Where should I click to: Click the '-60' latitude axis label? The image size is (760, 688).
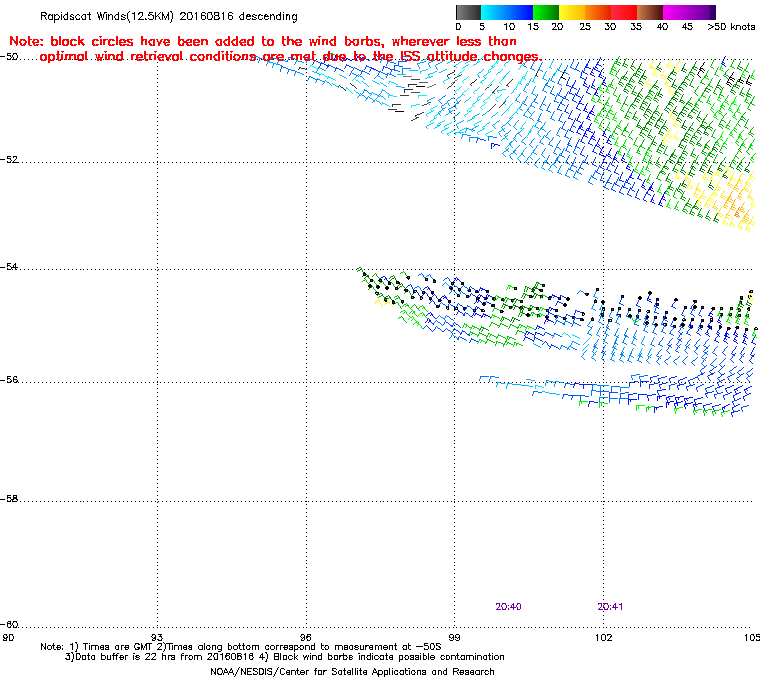9,624
